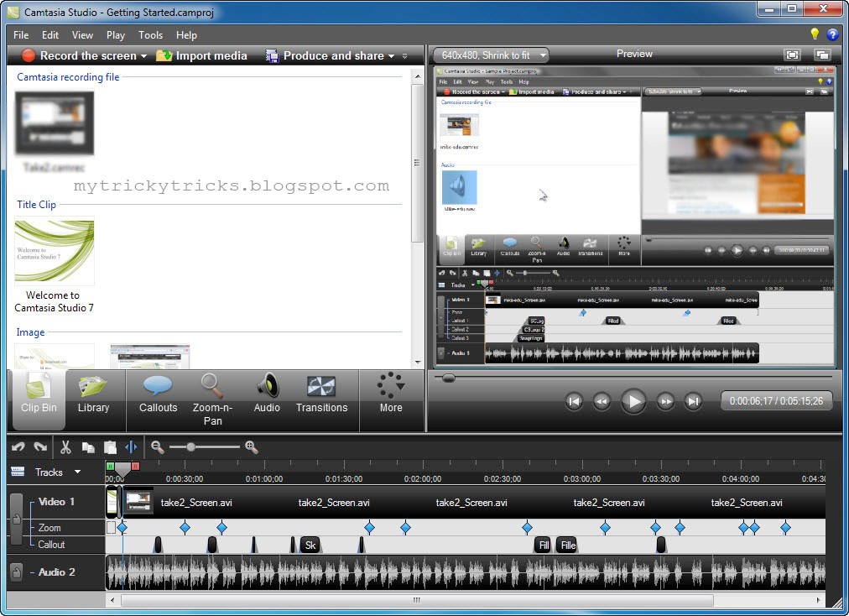Click the undo icon on timeline toolbar
Screen dimensions: 849x616
click(x=18, y=447)
